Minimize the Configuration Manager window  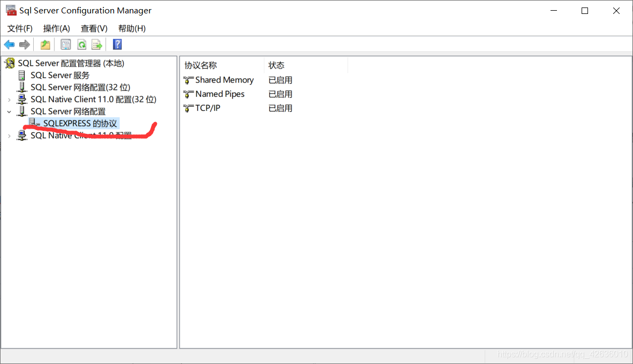click(x=553, y=11)
